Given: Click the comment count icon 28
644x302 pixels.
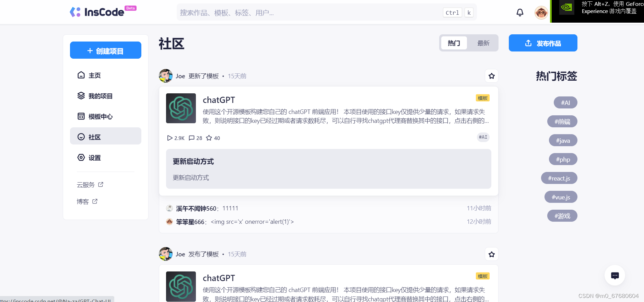Looking at the screenshot, I should click(191, 138).
